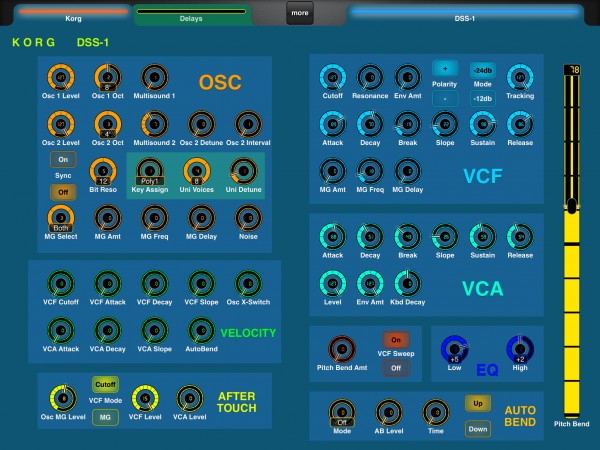Switch to the Korg tab
Viewport: 600px width, 450px height.
tap(73, 15)
